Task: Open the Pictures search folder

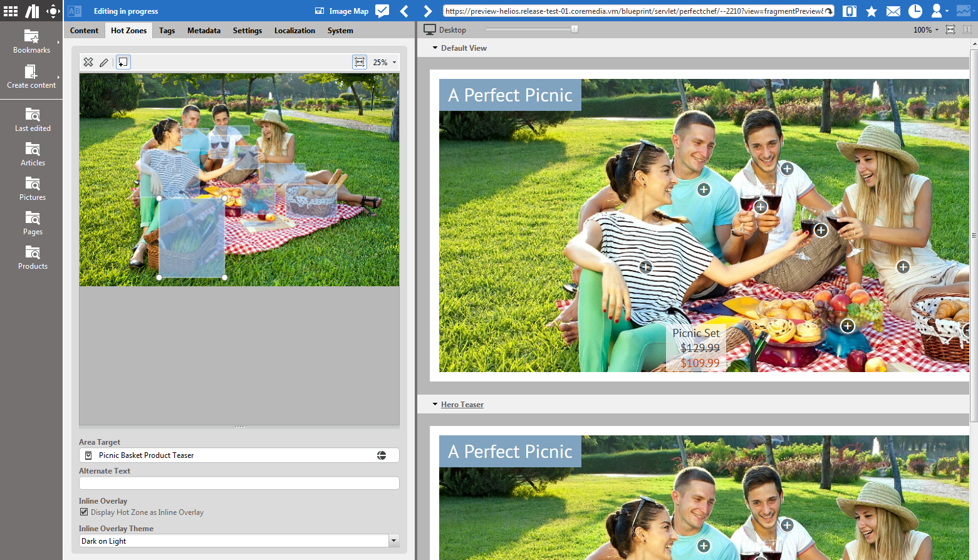Action: (x=33, y=189)
